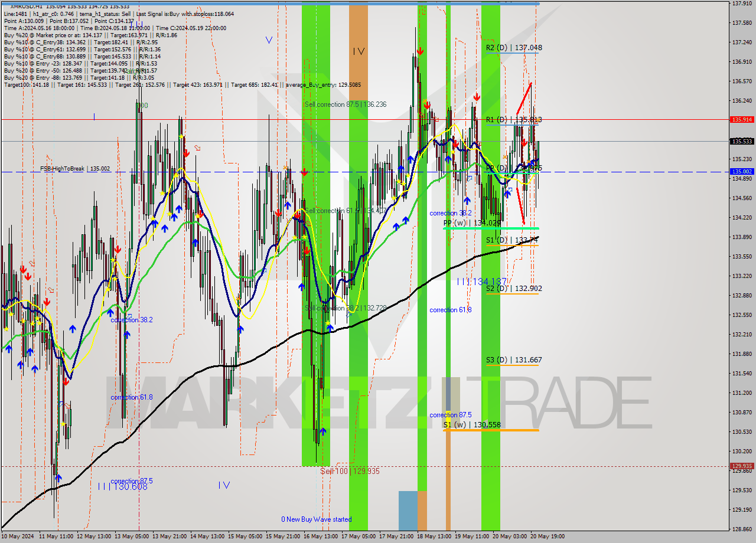Select the 136.570 price axis label
Screen dimensions: 756x543
point(741,81)
